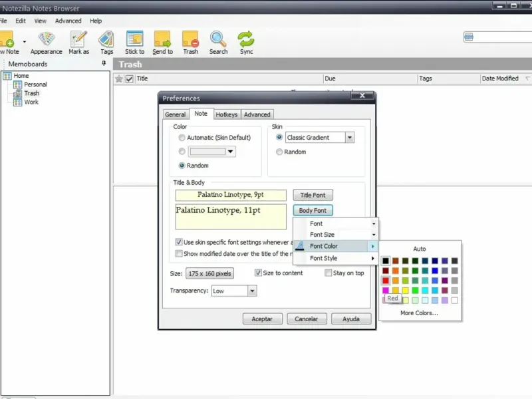Click the Personal memoboard icon
This screenshot has height=399, width=532.
18,84
